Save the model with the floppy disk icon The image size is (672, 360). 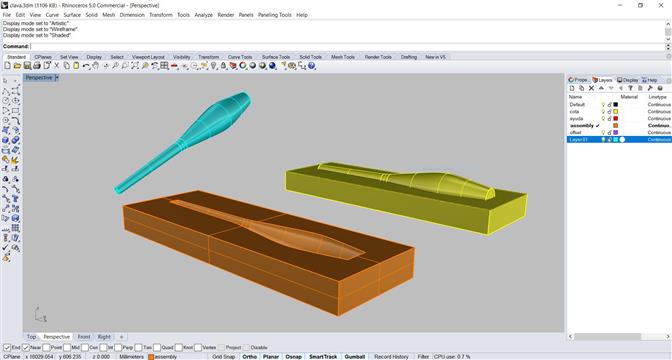click(27, 66)
